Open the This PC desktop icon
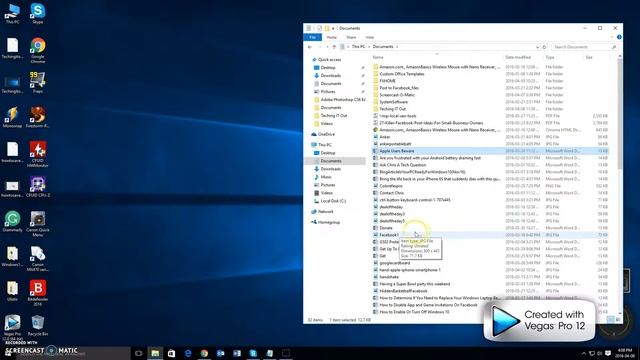Viewport: 640px width, 360px height. tap(12, 13)
